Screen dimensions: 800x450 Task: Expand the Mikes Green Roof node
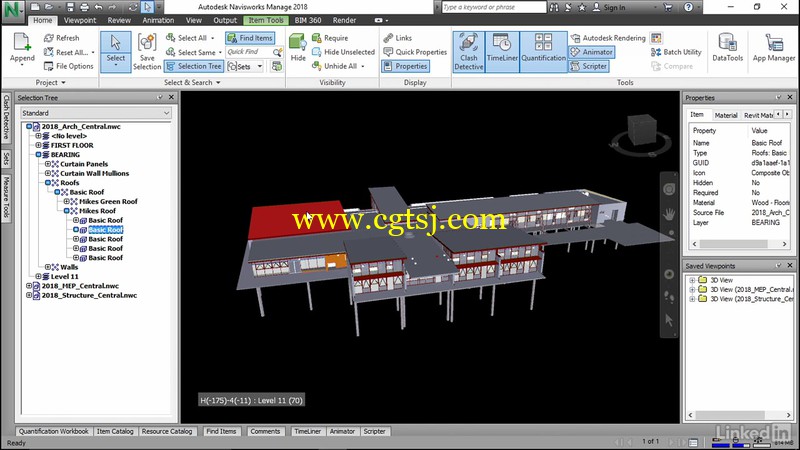point(66,202)
